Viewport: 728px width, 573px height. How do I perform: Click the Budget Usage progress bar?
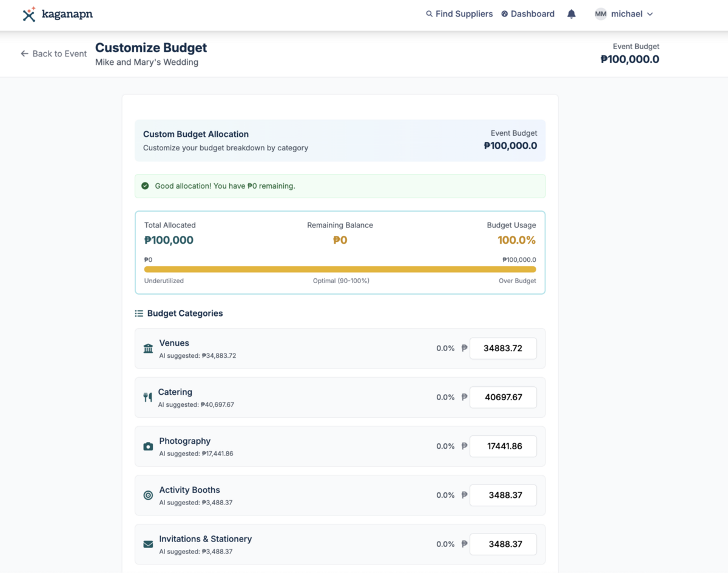point(340,269)
